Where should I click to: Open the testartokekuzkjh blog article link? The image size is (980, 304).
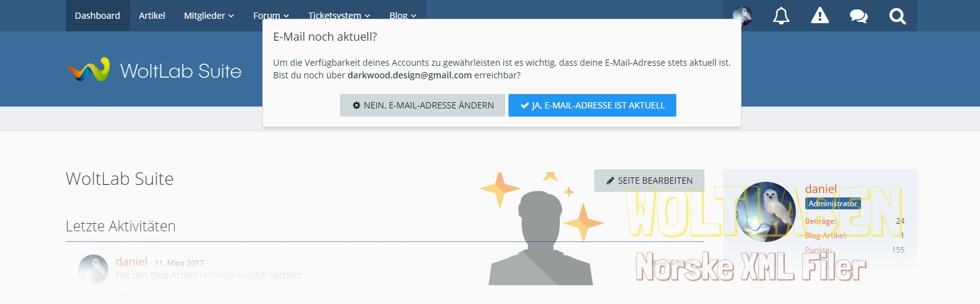234,275
